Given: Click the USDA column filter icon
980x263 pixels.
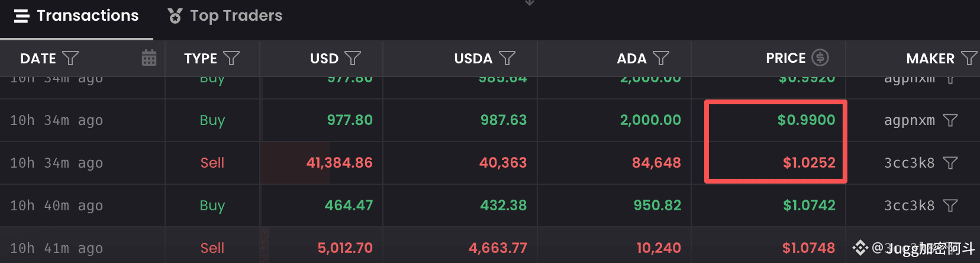Looking at the screenshot, I should (507, 58).
